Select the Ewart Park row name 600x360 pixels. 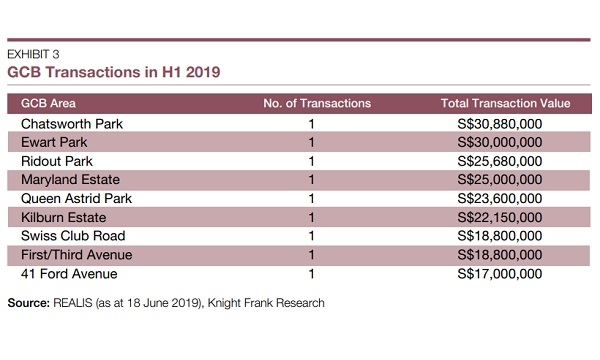click(54, 142)
